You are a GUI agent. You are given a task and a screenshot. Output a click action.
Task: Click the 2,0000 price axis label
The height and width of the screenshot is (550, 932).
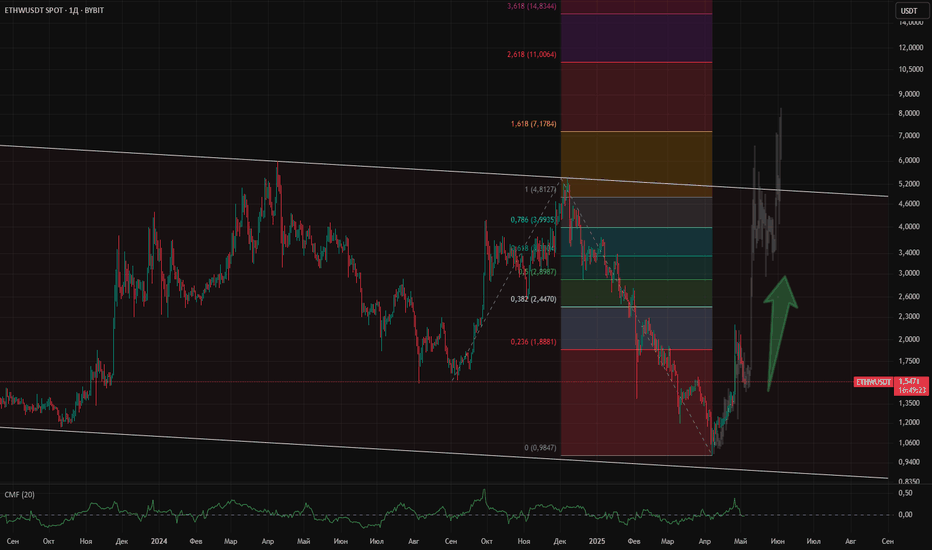tap(909, 340)
